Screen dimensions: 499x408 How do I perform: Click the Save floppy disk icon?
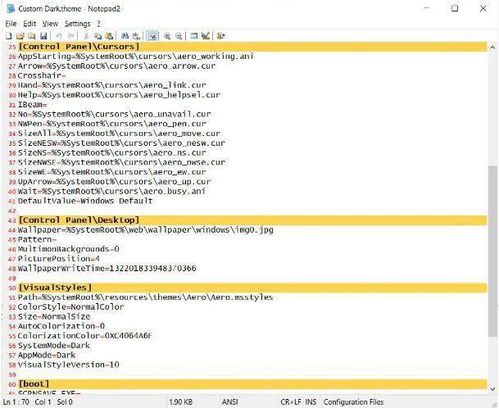(43, 36)
